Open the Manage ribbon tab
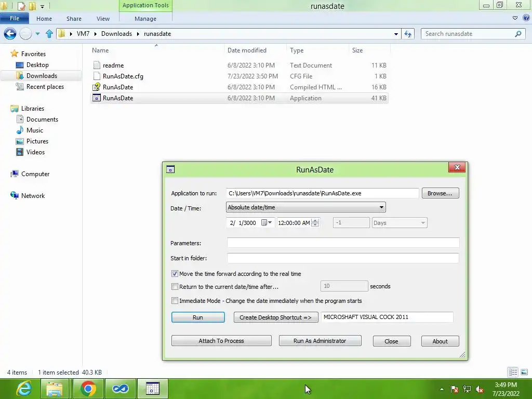532x399 pixels. tap(145, 19)
